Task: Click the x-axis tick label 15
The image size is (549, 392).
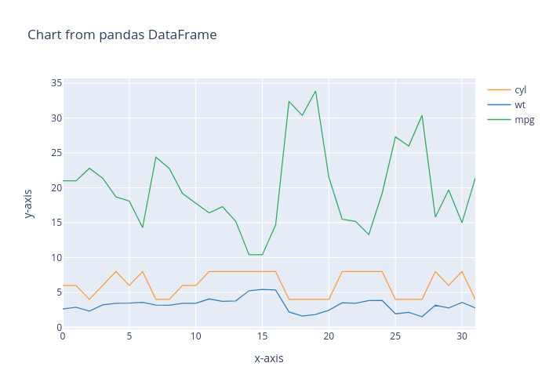Action: (x=262, y=336)
